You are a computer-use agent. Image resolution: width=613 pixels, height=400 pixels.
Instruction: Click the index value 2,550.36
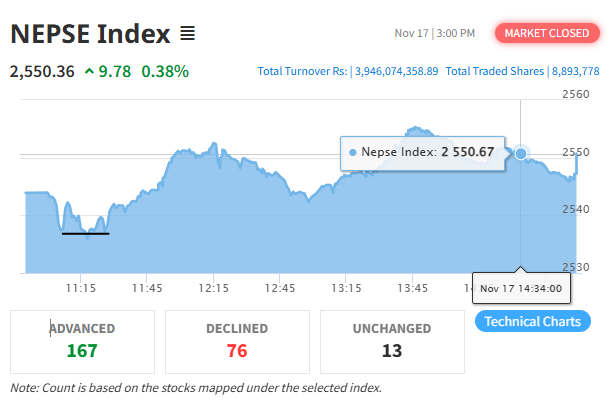pos(42,72)
